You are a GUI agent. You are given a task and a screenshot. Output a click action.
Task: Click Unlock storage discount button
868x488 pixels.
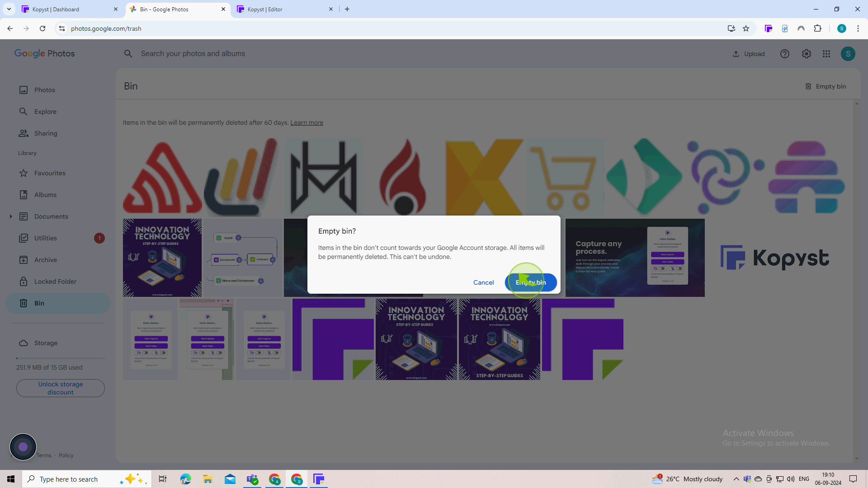[61, 388]
